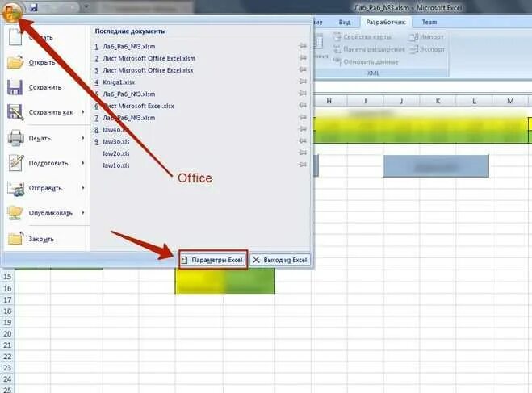532x393 pixels.
Task: Expand the Подготовить submenu arrow
Action: [x=83, y=163]
